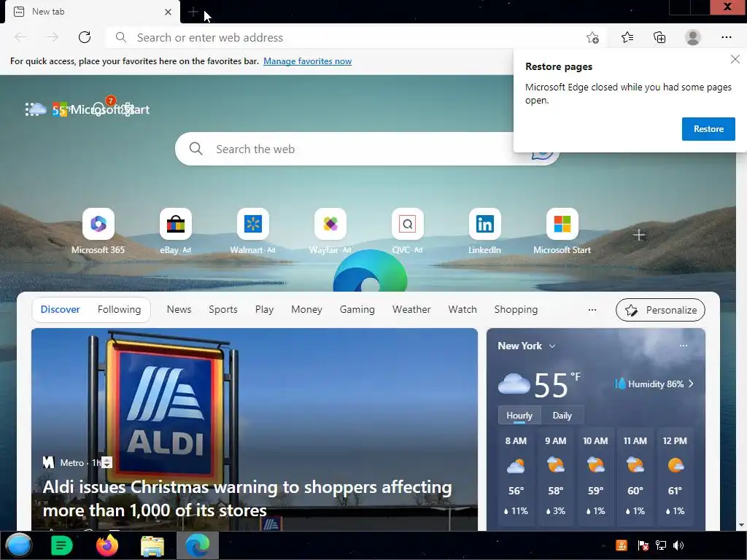Open the Gaming tab
Viewport: 747px width, 560px height.
point(357,309)
